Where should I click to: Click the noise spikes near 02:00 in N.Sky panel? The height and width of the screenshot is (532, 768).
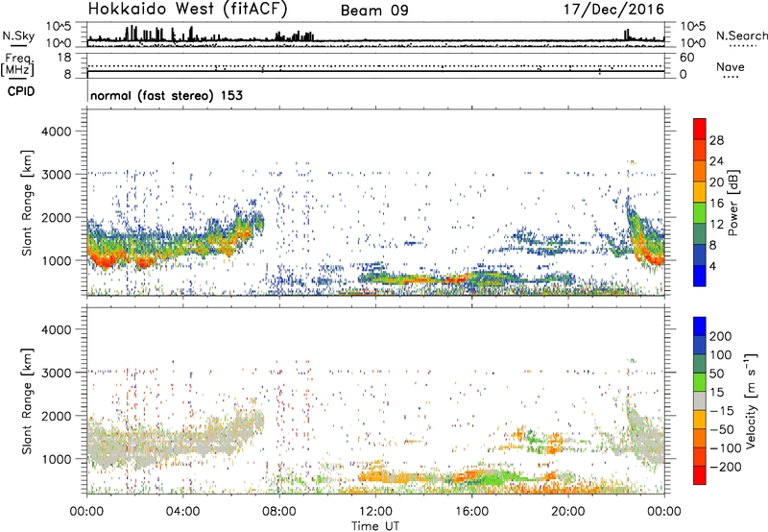pyautogui.click(x=132, y=34)
